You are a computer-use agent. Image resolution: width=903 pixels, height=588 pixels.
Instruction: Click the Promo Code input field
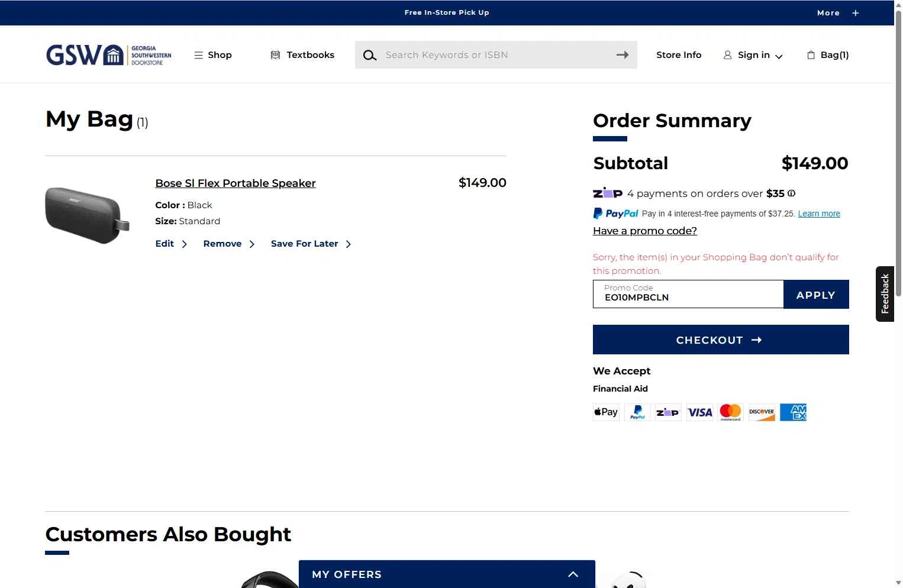[688, 295]
